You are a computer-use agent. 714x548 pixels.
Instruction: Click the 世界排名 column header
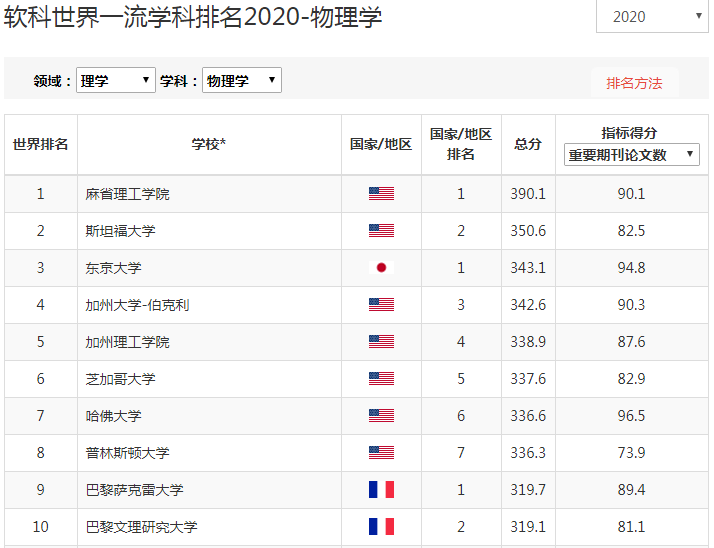[41, 144]
